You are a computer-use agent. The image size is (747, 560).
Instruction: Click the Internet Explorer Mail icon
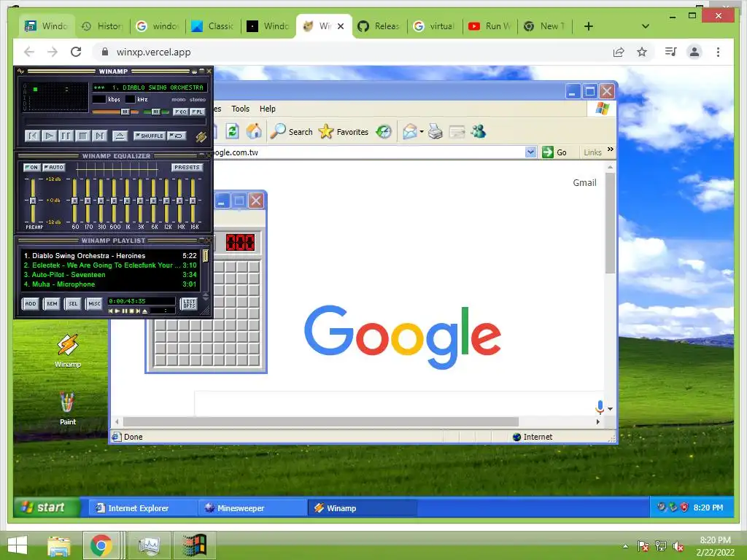(409, 131)
